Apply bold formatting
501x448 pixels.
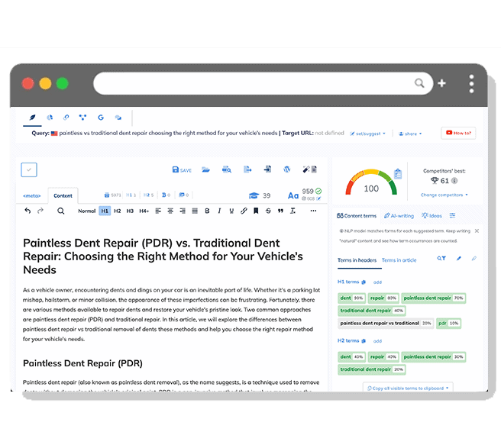click(x=207, y=211)
